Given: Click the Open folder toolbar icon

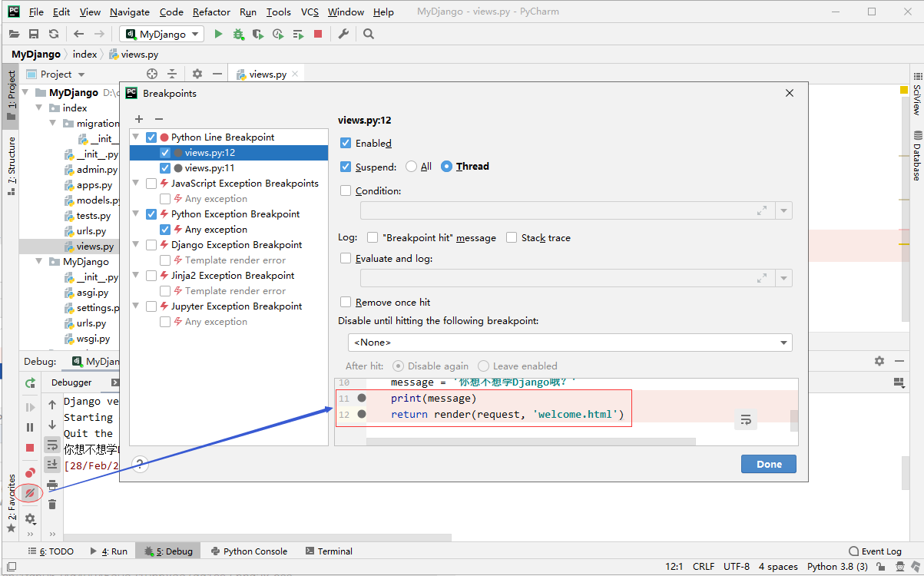Looking at the screenshot, I should click(14, 34).
